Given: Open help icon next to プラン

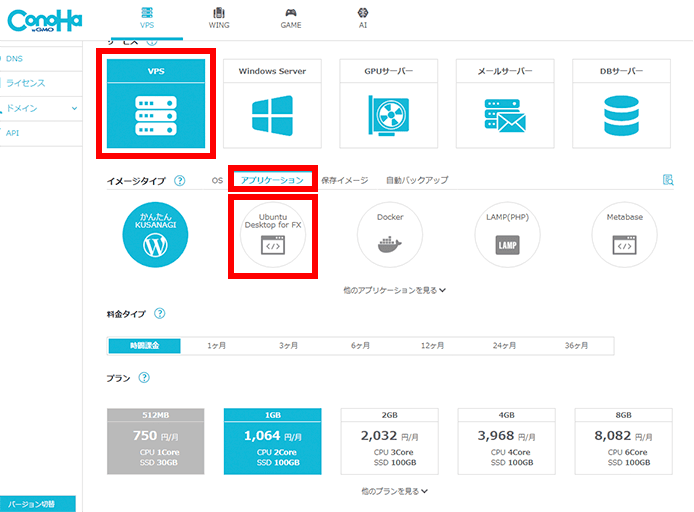Looking at the screenshot, I should point(144,377).
